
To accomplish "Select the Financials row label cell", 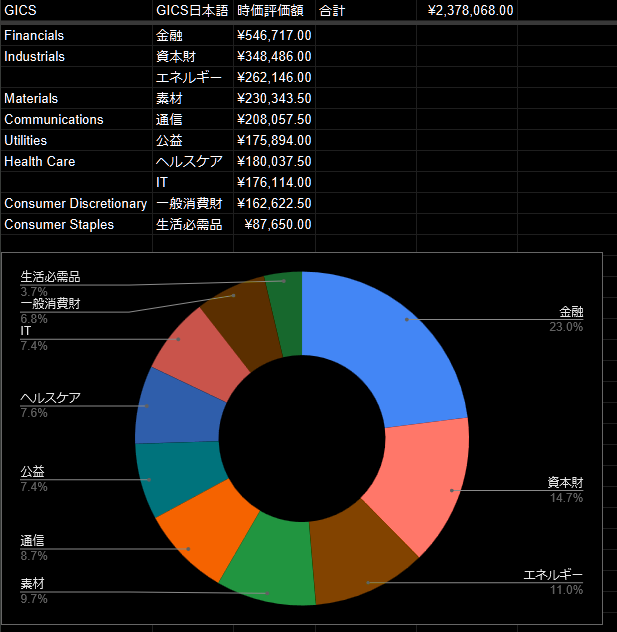I will [75, 35].
